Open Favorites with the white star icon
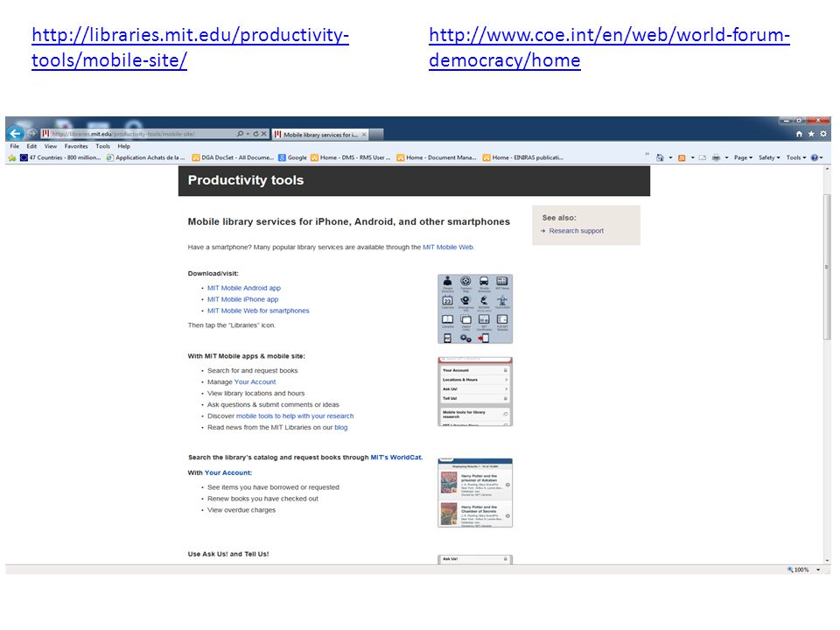The image size is (840, 630). click(811, 134)
